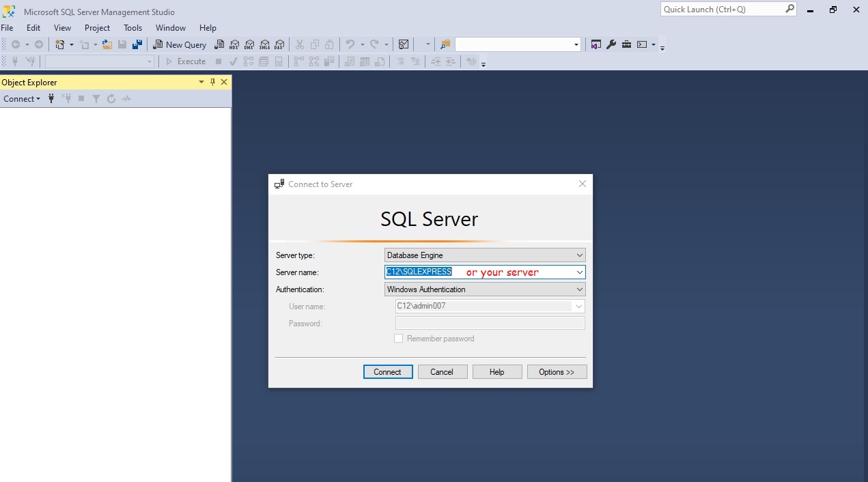Click the Connect Object Explorer plug icon
This screenshot has width=868, height=482.
[x=51, y=98]
